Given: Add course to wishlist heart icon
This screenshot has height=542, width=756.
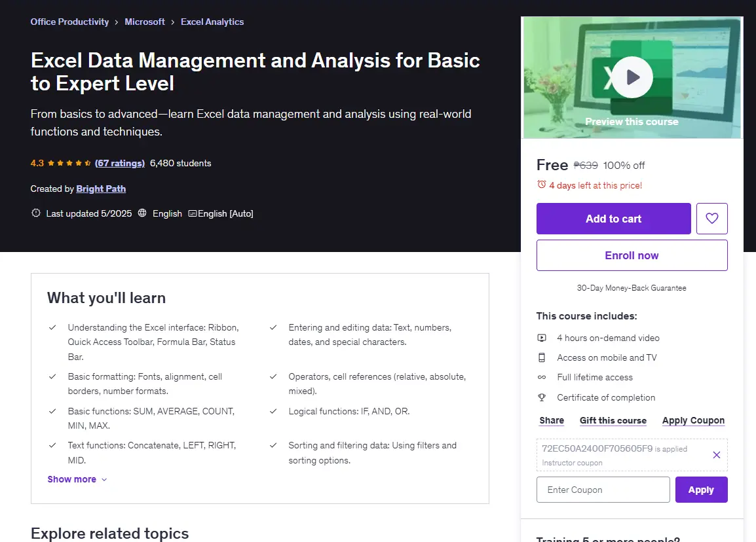Looking at the screenshot, I should 711,219.
